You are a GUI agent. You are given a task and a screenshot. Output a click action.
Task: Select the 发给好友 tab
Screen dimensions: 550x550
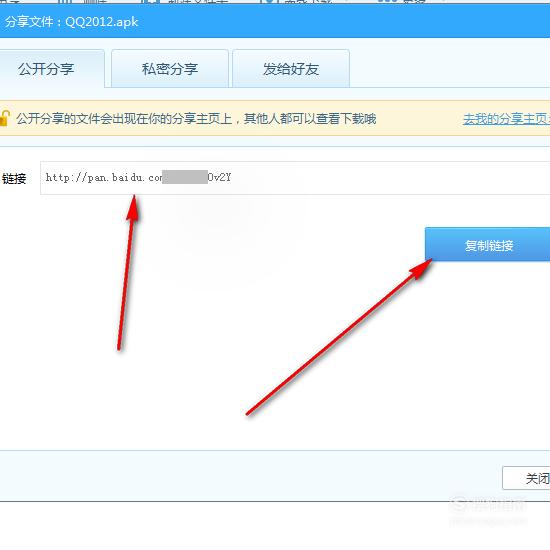(291, 69)
